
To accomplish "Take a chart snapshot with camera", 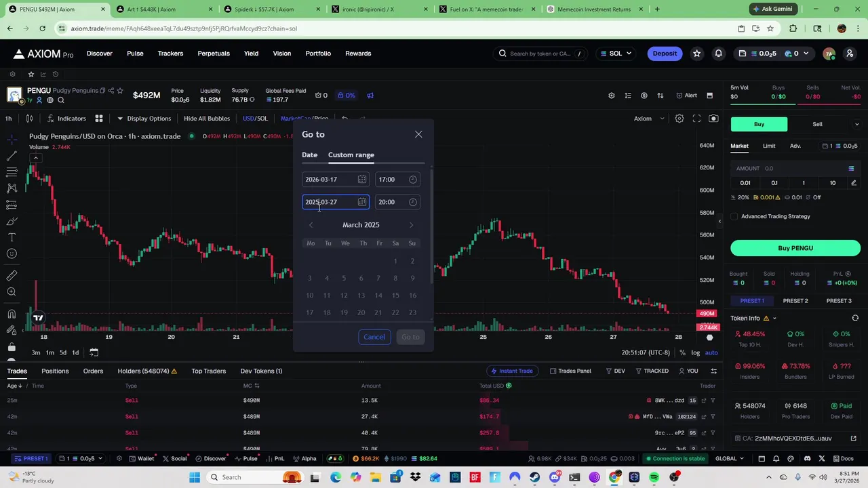I will (x=713, y=119).
